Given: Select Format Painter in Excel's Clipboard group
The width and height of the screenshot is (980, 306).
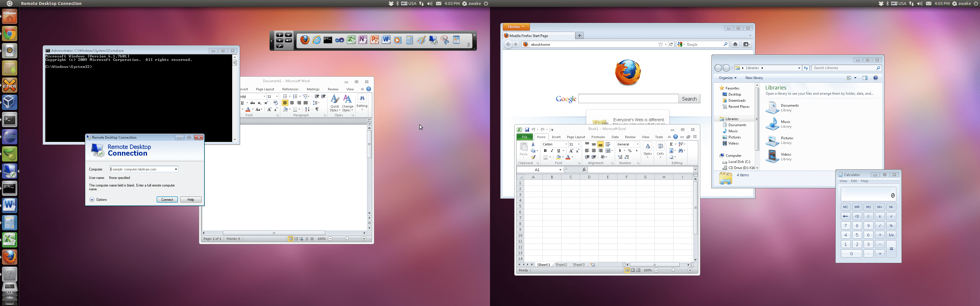Looking at the screenshot, I should 533,157.
